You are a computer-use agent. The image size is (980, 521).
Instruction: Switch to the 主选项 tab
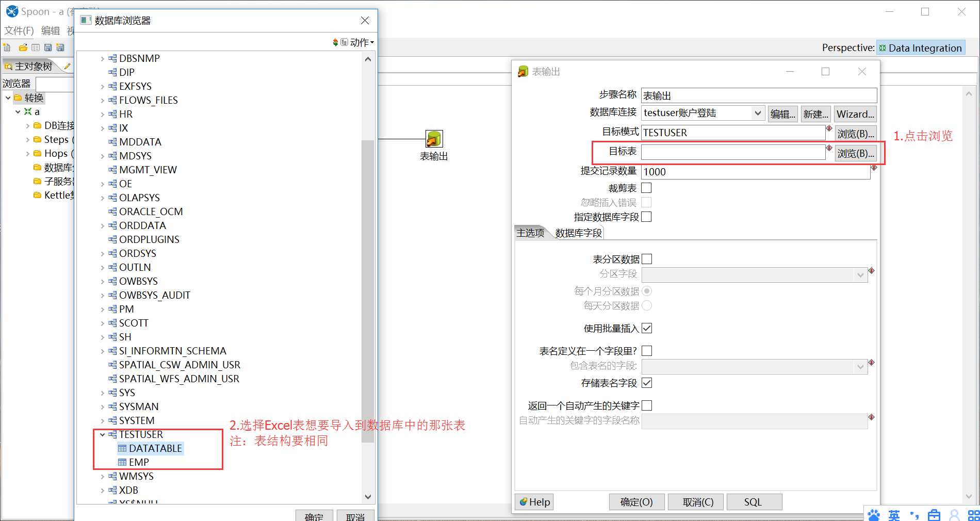[x=530, y=233]
